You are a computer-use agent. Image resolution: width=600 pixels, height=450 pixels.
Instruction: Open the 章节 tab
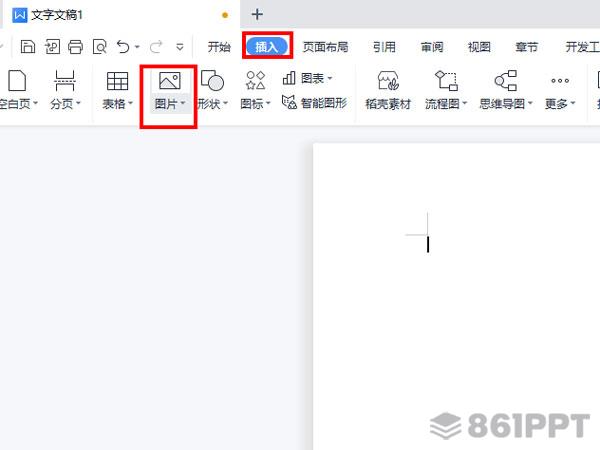(527, 47)
